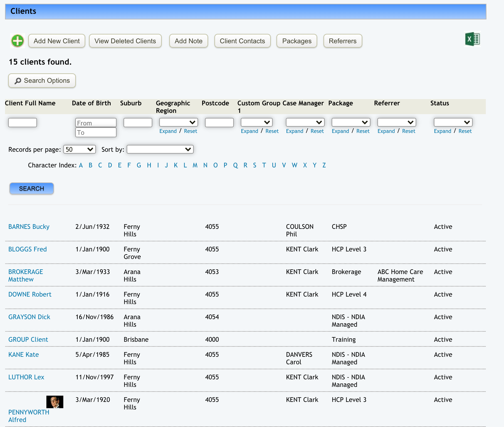Open View Deleted Clients

[x=125, y=41]
